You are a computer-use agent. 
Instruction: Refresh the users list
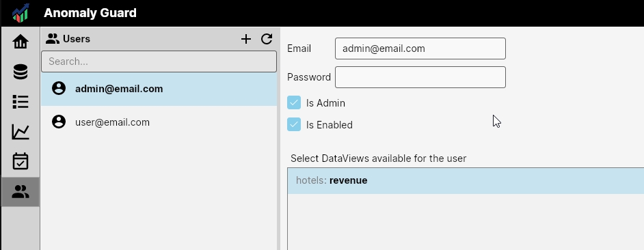[267, 39]
